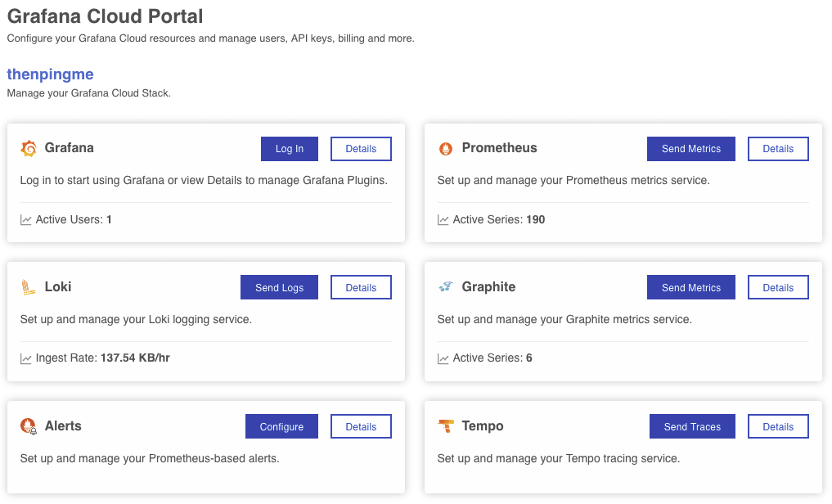The width and height of the screenshot is (832, 504).
Task: Click the Prometheus flame icon
Action: 446,149
